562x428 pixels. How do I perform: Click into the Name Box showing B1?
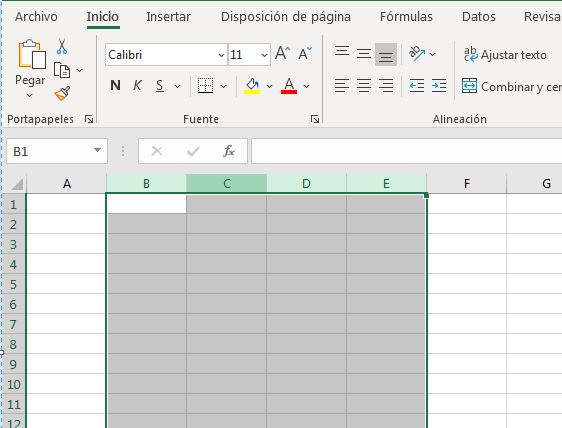pyautogui.click(x=49, y=151)
